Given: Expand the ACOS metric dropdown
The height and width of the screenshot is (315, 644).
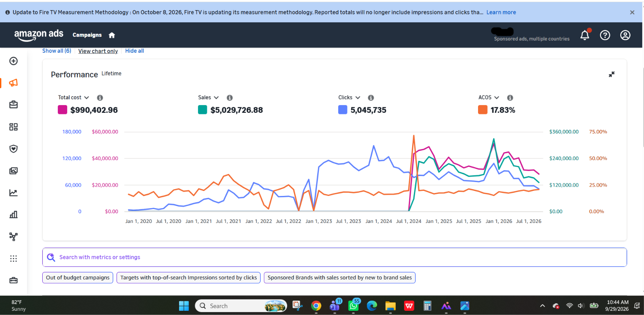Looking at the screenshot, I should (489, 98).
